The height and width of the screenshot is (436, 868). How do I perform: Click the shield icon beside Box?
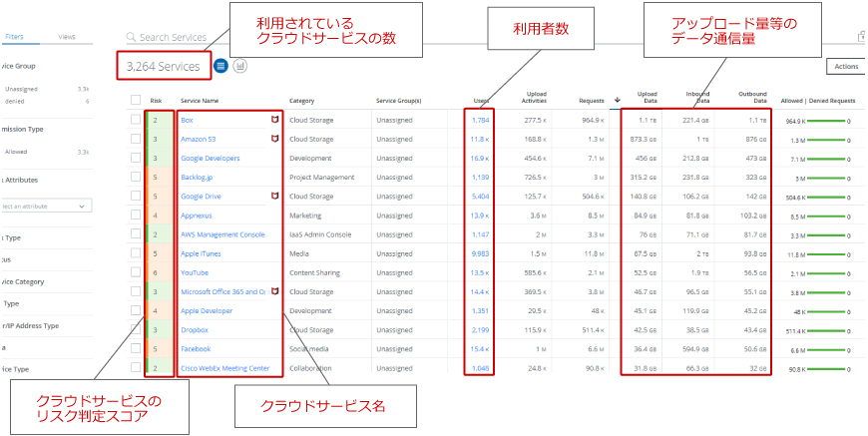[274, 120]
